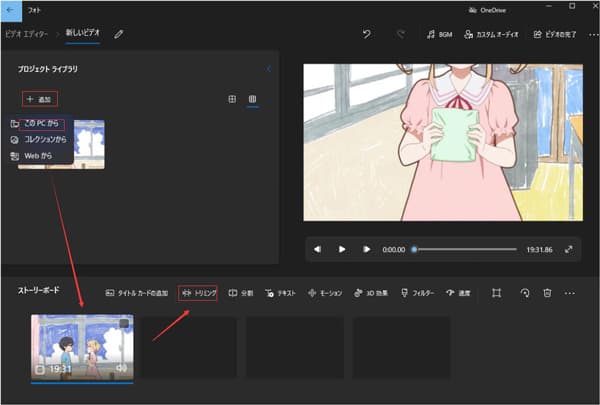600x405 pixels.
Task: Redo the last edit
Action: (x=401, y=34)
